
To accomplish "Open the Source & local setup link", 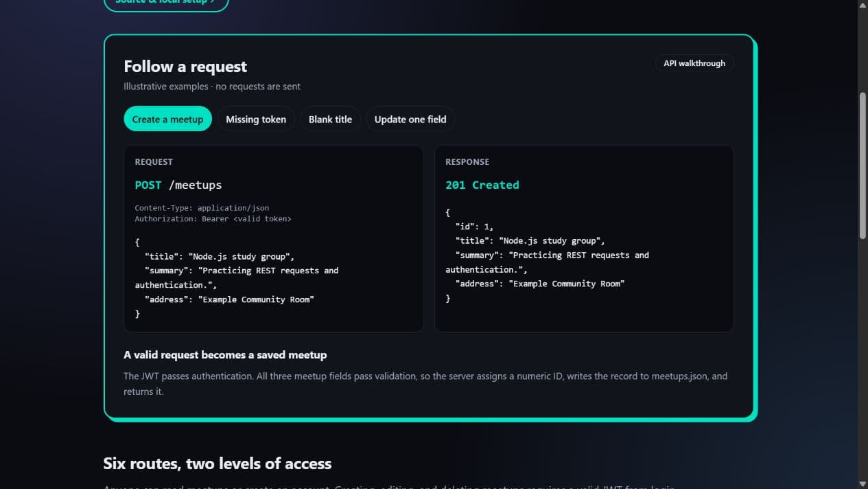I will click(x=166, y=3).
